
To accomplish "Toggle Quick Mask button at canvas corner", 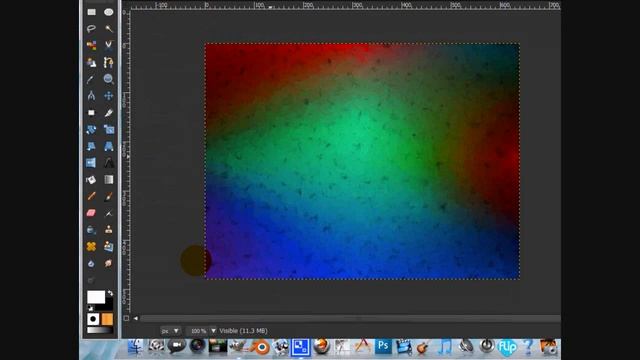I will [x=126, y=318].
